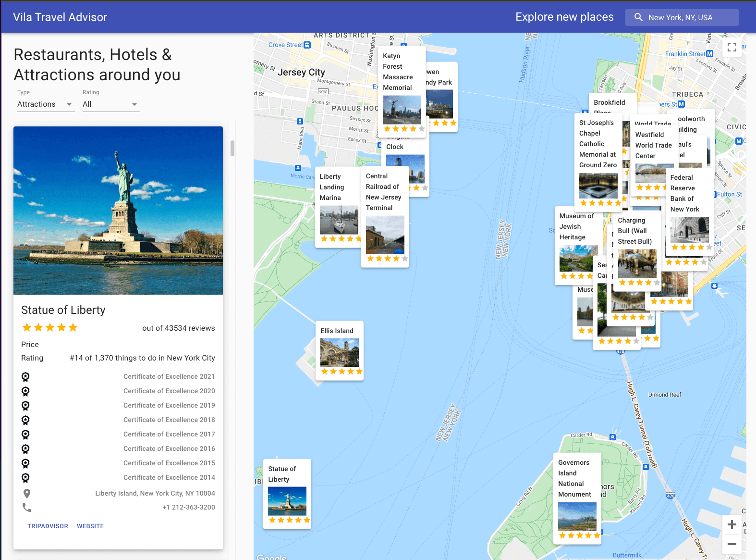Viewport: 756px width, 560px height.
Task: Open the Rating dropdown showing All
Action: click(x=111, y=104)
